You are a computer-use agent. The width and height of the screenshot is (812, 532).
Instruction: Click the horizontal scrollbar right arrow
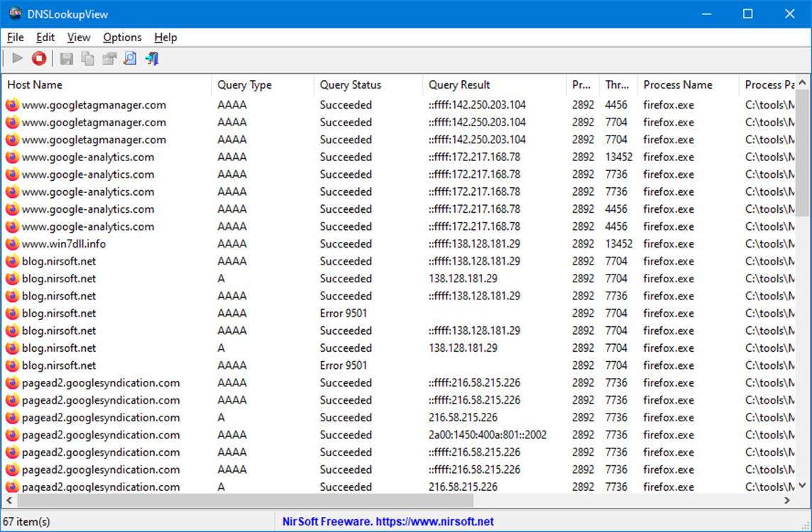pyautogui.click(x=787, y=500)
